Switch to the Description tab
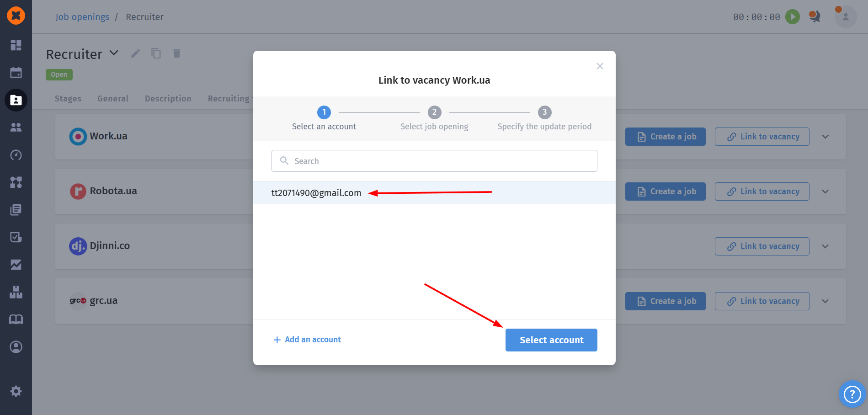 [168, 99]
